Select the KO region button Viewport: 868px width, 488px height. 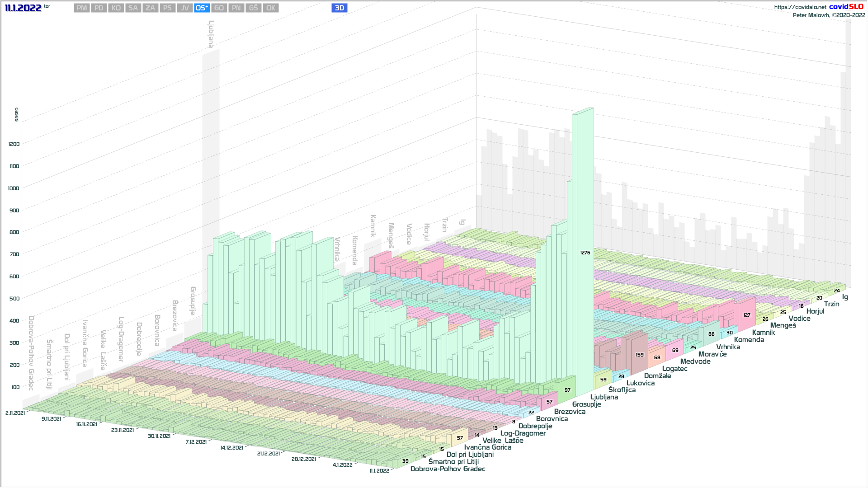(116, 8)
